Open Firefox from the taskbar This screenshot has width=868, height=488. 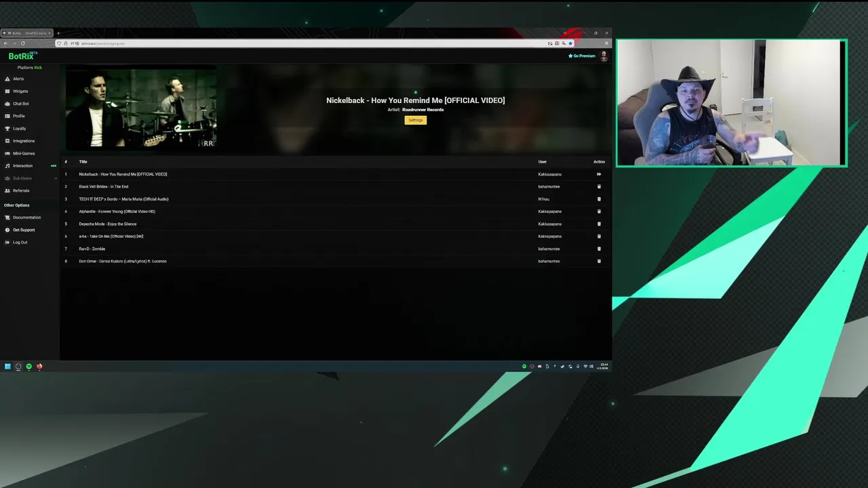point(39,367)
